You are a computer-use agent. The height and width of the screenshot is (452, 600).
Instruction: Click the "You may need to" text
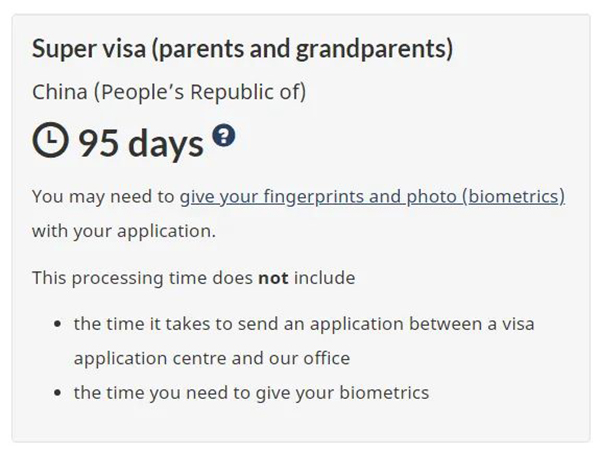(103, 197)
